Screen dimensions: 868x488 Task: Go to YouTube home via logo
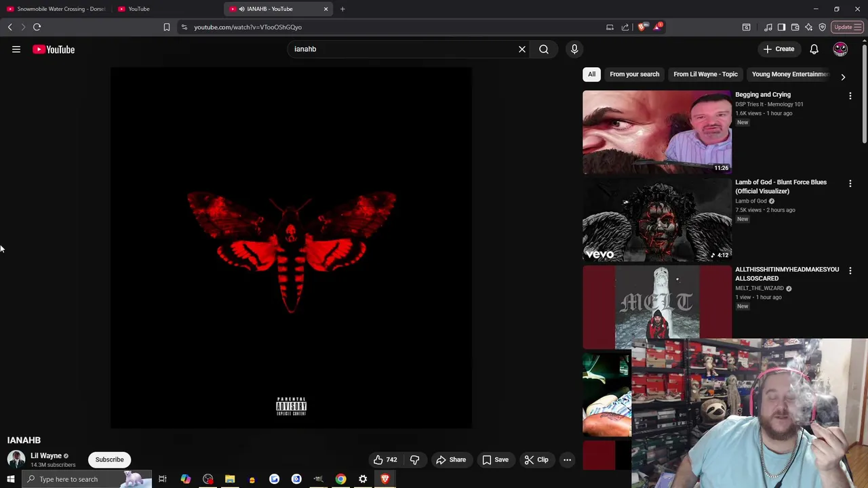(x=54, y=49)
